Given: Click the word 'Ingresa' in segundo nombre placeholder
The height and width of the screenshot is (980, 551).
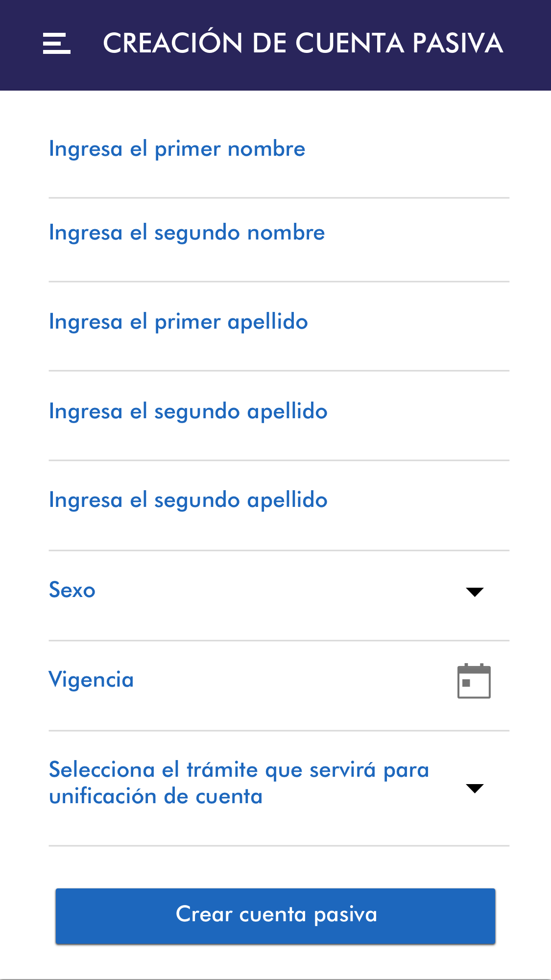Looking at the screenshot, I should [x=85, y=233].
